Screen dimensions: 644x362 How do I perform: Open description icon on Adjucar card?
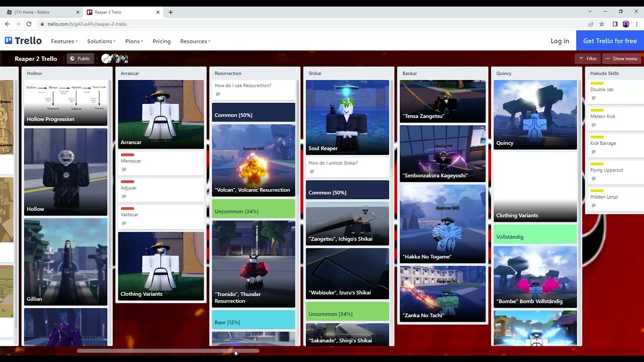tap(124, 197)
